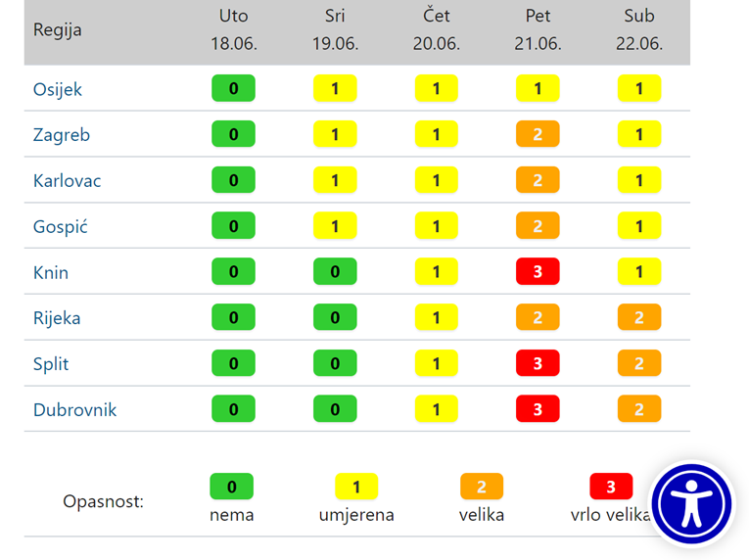Click the yellow 'umjerena' legend badge
This screenshot has height=560, width=749.
tap(356, 487)
